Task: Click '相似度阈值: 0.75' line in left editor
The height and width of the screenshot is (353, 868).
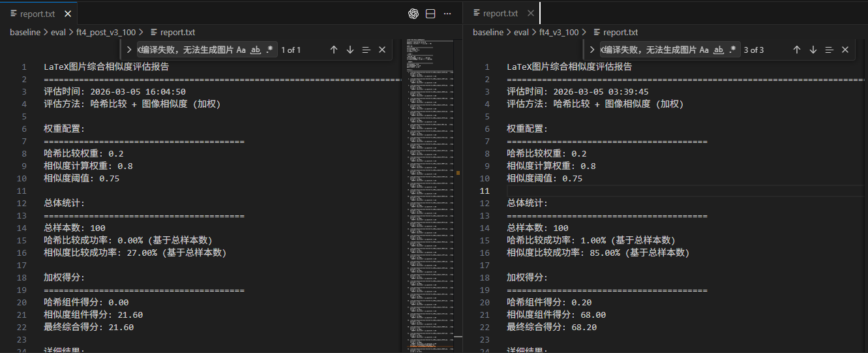Action: 82,178
